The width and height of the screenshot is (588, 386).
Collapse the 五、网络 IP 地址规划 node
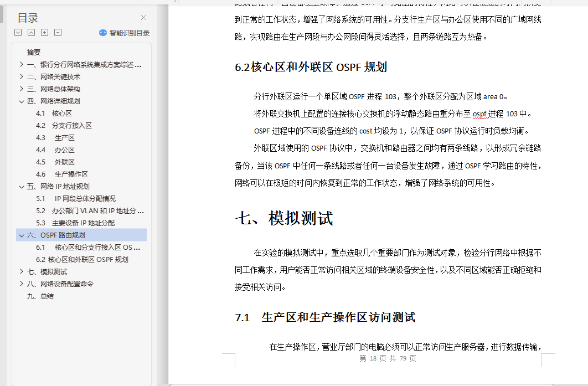click(22, 187)
